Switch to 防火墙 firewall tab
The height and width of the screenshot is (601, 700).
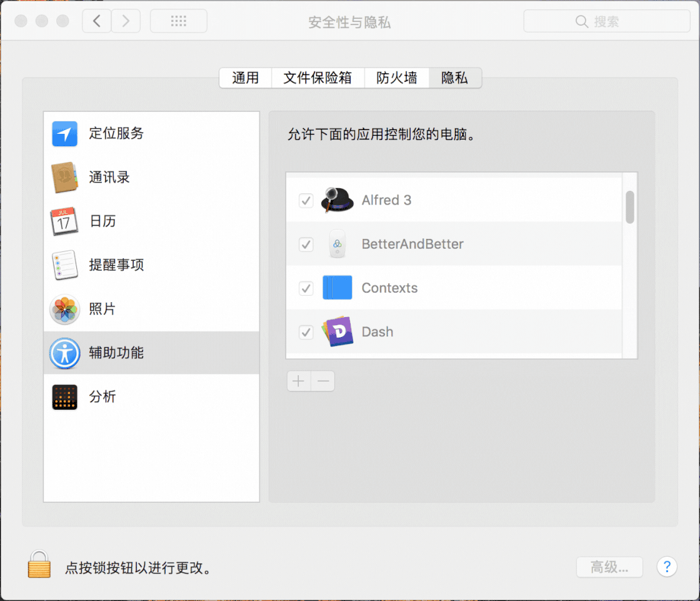[x=397, y=78]
